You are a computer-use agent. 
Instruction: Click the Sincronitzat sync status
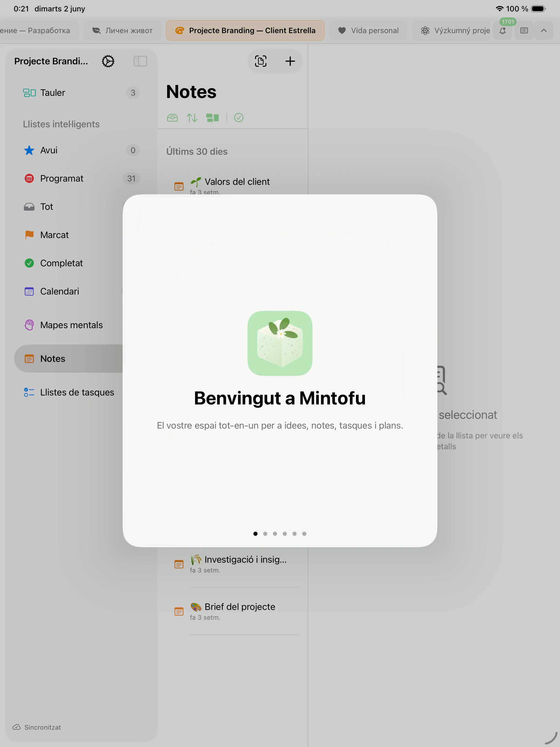(37, 727)
